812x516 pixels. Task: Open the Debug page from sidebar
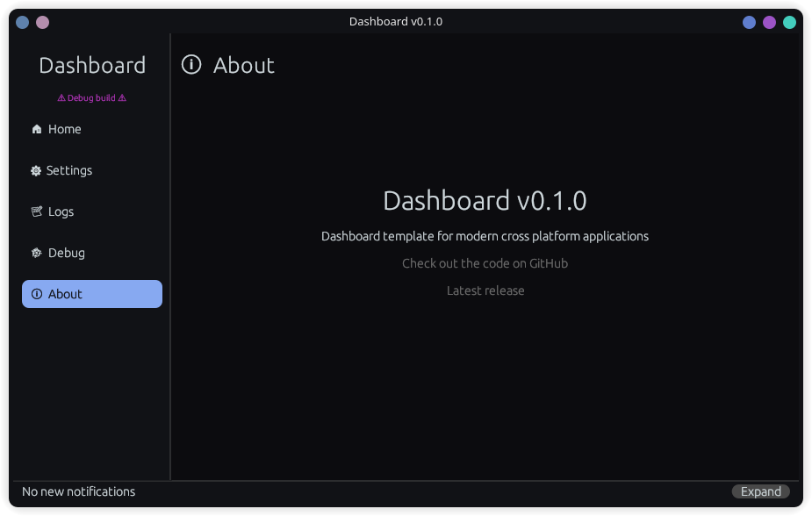click(91, 253)
